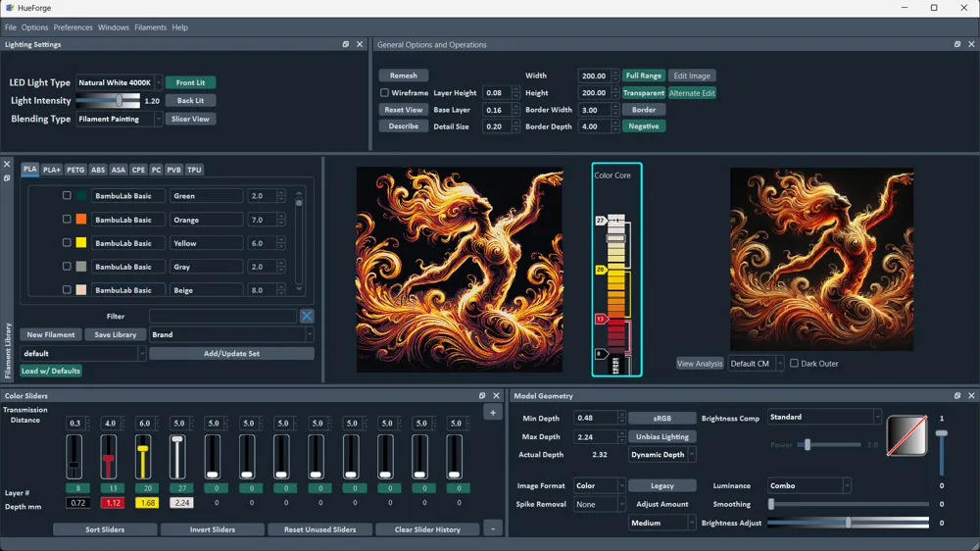The width and height of the screenshot is (980, 551).
Task: Adjust the Brightness Adjust slider
Action: click(848, 523)
